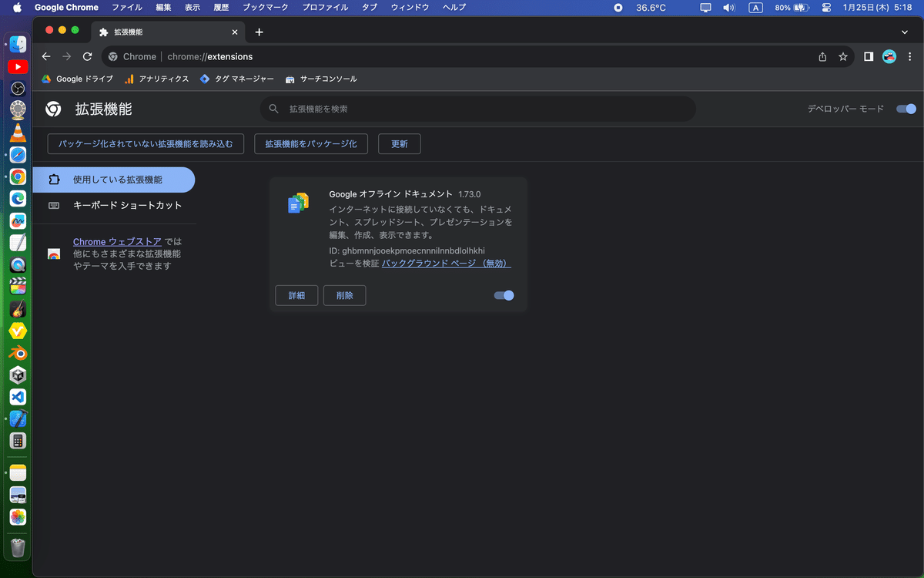
Task: Launch Blender from the dock
Action: click(18, 353)
